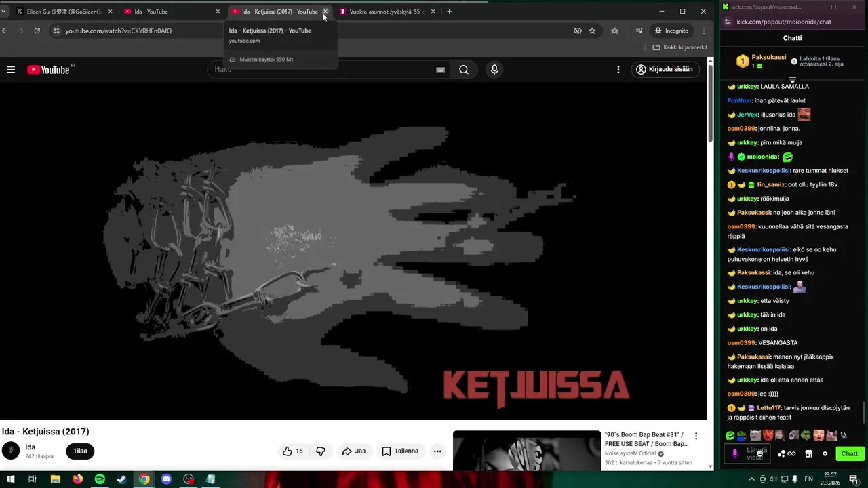Open Spotify from the taskbar
The height and width of the screenshot is (488, 868).
[100, 479]
